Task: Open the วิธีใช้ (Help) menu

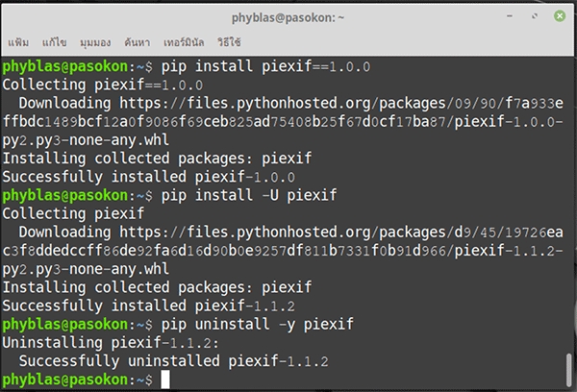Action: (229, 43)
